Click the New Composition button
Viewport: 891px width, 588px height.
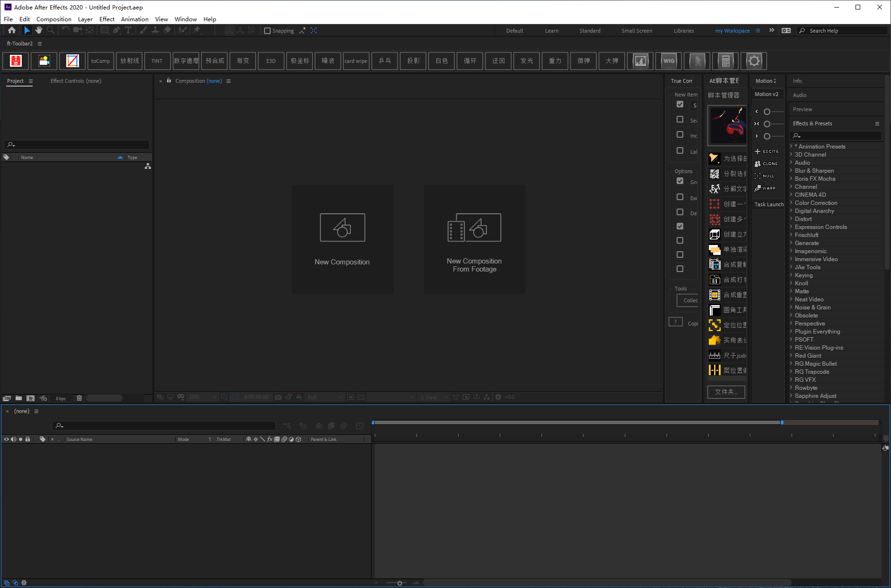[x=342, y=239]
